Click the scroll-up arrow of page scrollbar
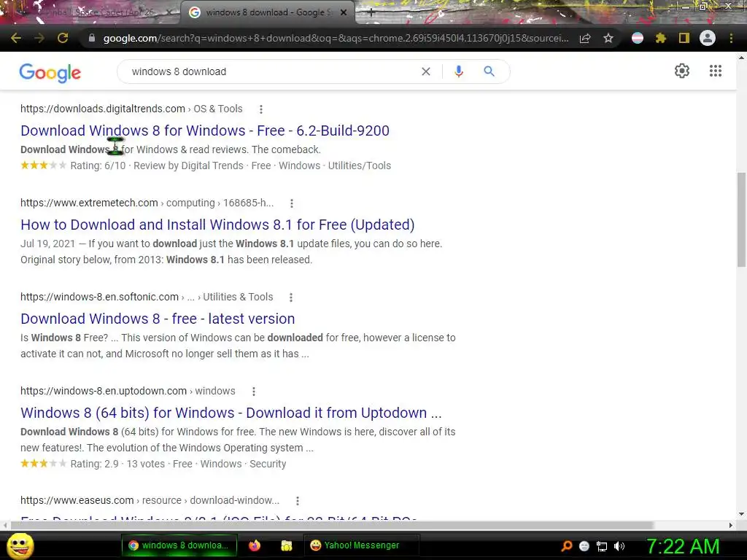The width and height of the screenshot is (747, 560). (741, 58)
